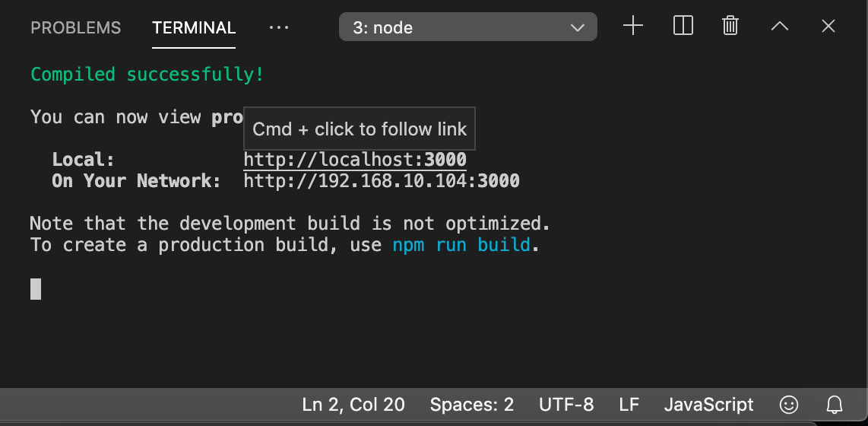Screen dimensions: 868x426
Task: Open the feedback smiley in the status bar
Action: tap(790, 405)
